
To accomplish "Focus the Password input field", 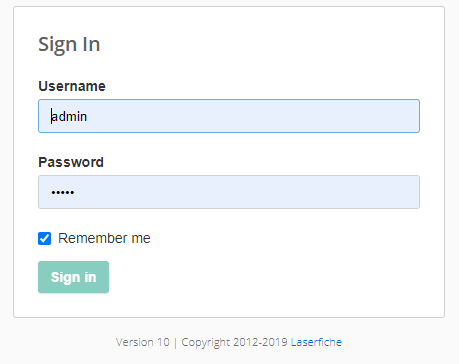I will (229, 192).
